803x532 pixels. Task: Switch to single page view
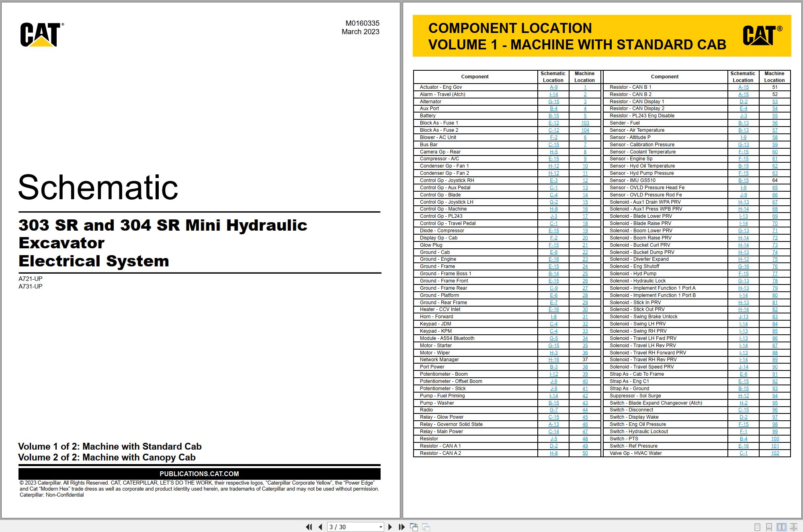click(x=757, y=527)
